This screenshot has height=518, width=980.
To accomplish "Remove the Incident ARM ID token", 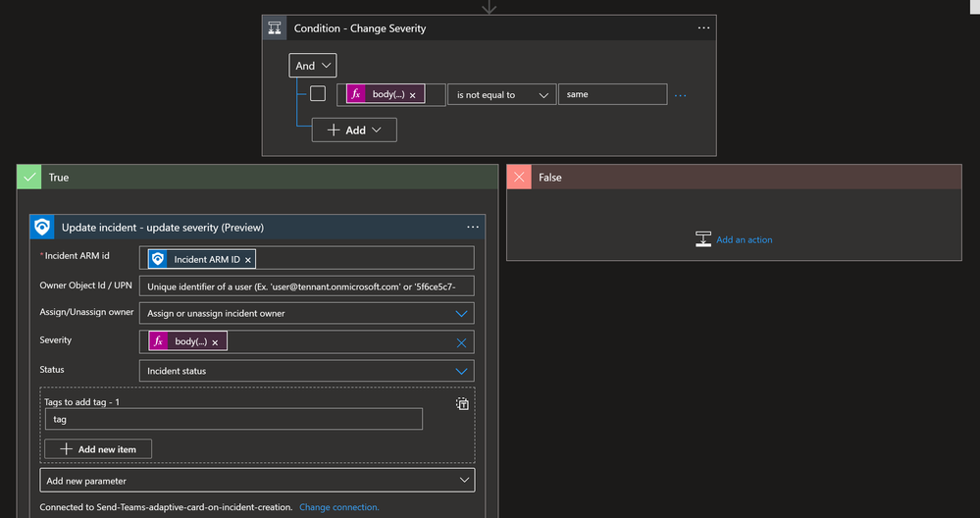I will coord(247,259).
